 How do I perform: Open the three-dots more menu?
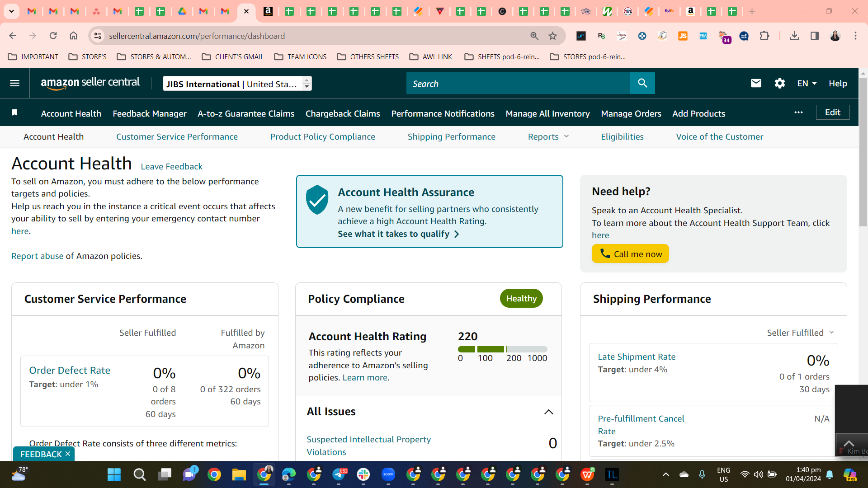click(798, 113)
